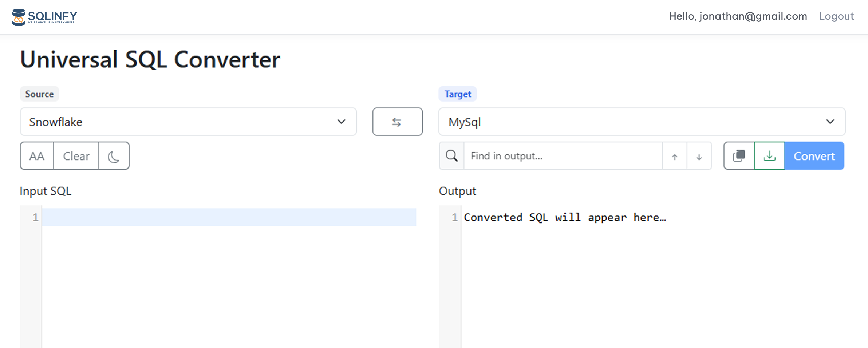Open the Snowflake source dropdown
Screen dimensions: 868x348
click(x=188, y=122)
